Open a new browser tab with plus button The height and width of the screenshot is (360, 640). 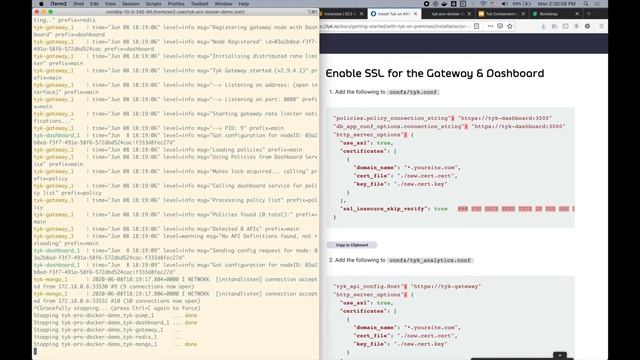point(589,14)
